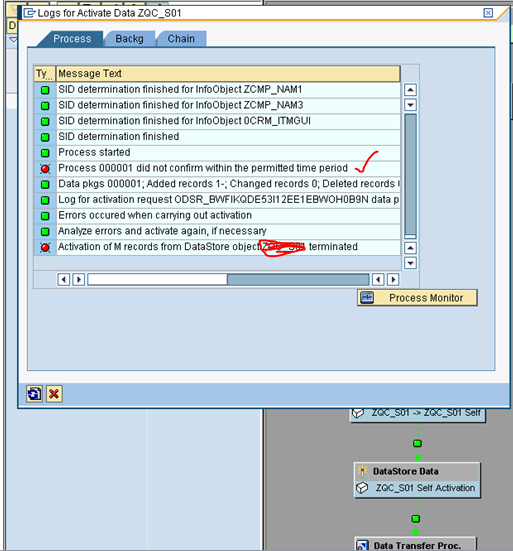Image resolution: width=513 pixels, height=551 pixels.
Task: Select 'Analyze errors and activate again' message
Action: point(228,231)
